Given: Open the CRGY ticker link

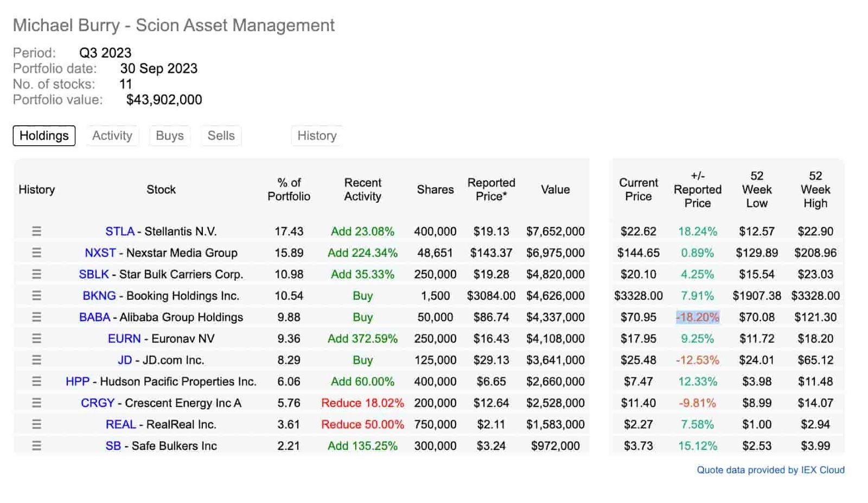Looking at the screenshot, I should [98, 403].
